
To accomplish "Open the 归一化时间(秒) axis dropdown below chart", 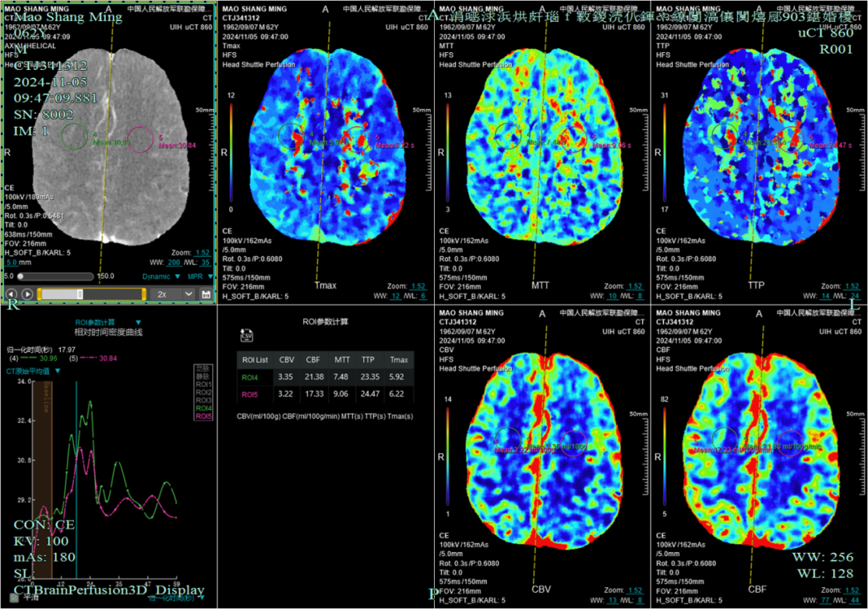I will click(176, 599).
